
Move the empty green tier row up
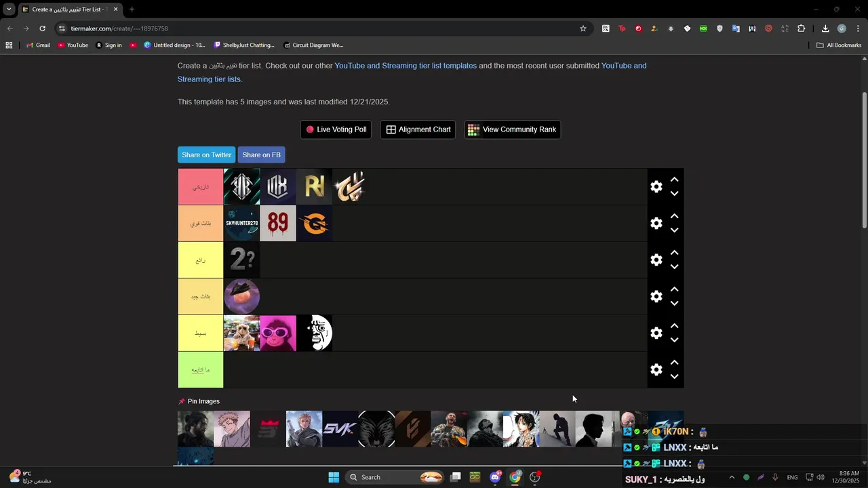pyautogui.click(x=674, y=363)
